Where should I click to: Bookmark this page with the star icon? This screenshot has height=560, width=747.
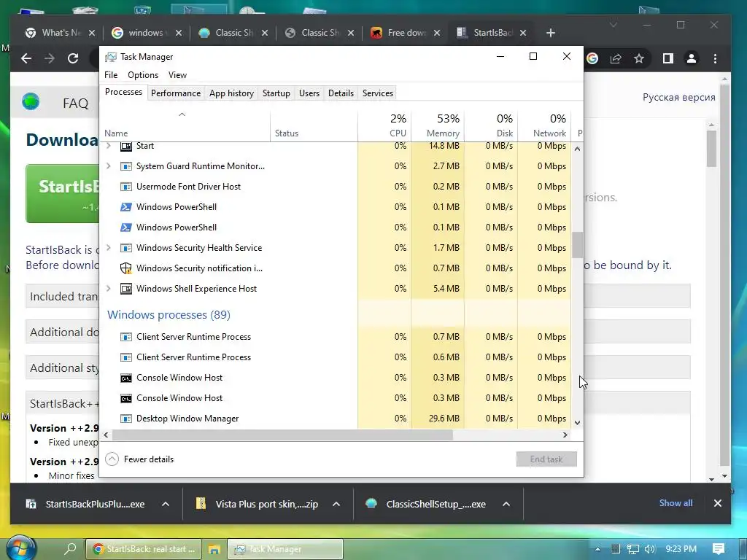(x=639, y=58)
